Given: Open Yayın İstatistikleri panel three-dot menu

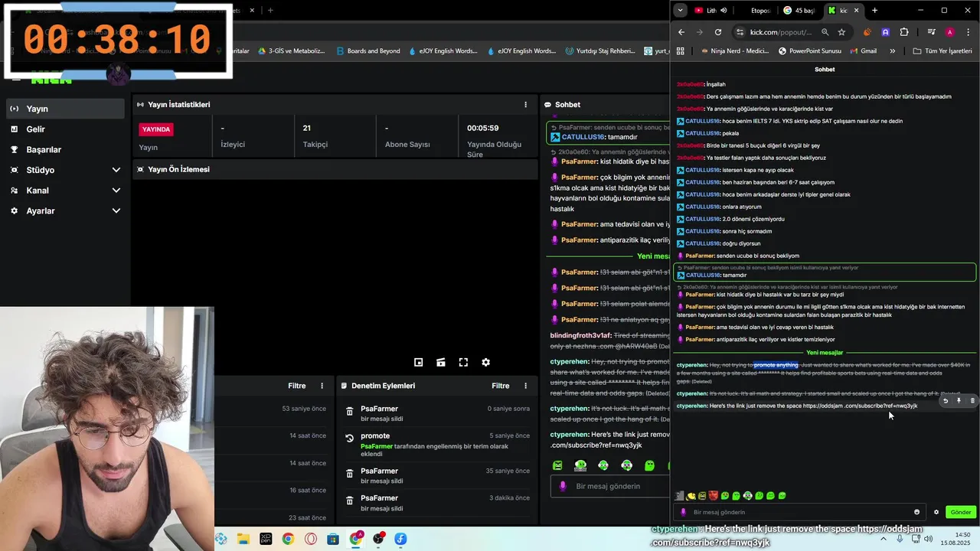Looking at the screenshot, I should point(525,105).
